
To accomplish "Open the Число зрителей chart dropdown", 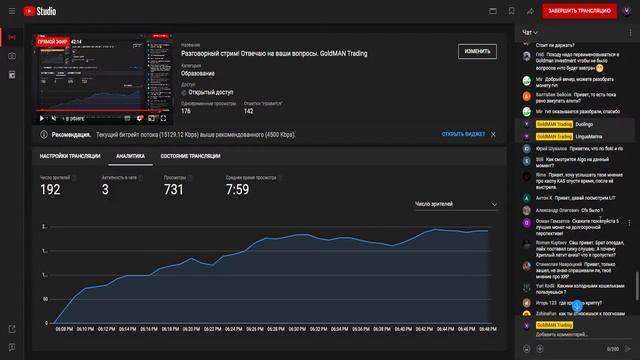I will (x=456, y=204).
